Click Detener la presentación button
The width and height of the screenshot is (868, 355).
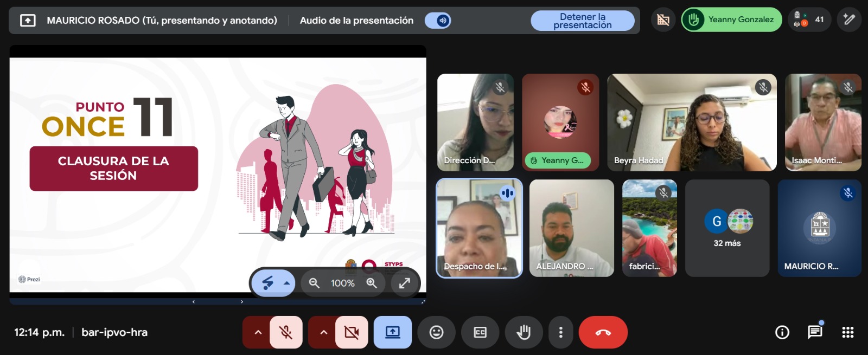coord(582,21)
